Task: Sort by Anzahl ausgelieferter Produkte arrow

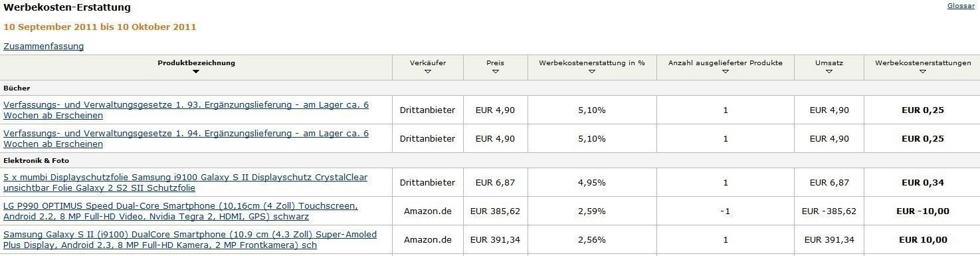Action: point(725,72)
